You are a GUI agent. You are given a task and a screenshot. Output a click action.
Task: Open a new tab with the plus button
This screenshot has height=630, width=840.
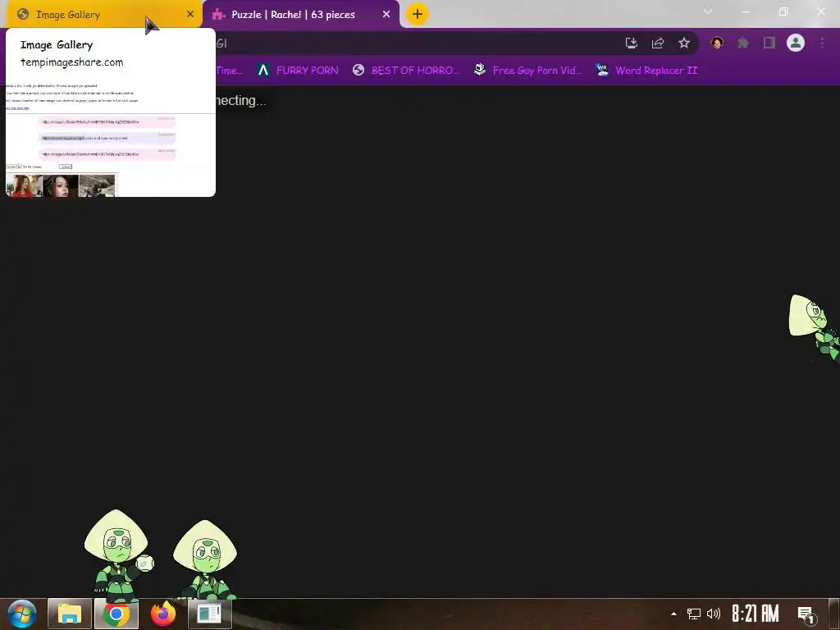point(418,15)
